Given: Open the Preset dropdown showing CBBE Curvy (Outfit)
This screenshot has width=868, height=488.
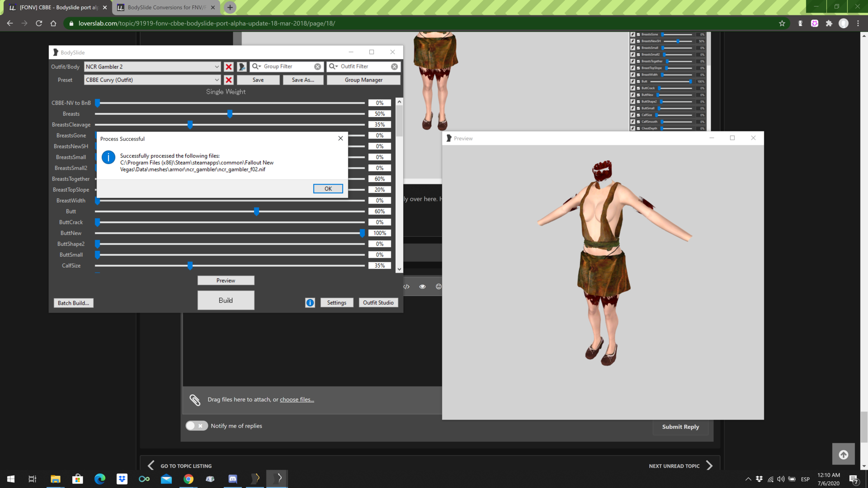Looking at the screenshot, I should [152, 80].
